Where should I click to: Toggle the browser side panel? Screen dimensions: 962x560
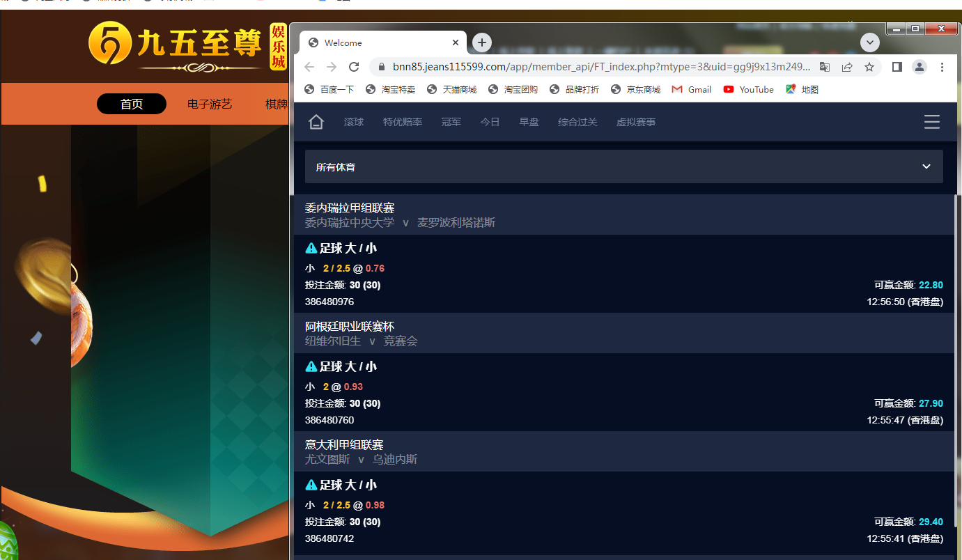[897, 67]
